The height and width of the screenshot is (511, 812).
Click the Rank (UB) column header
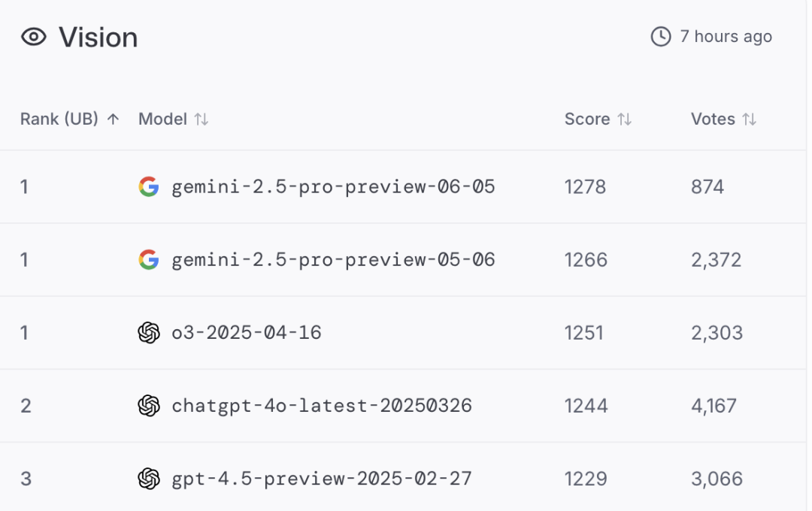(59, 119)
